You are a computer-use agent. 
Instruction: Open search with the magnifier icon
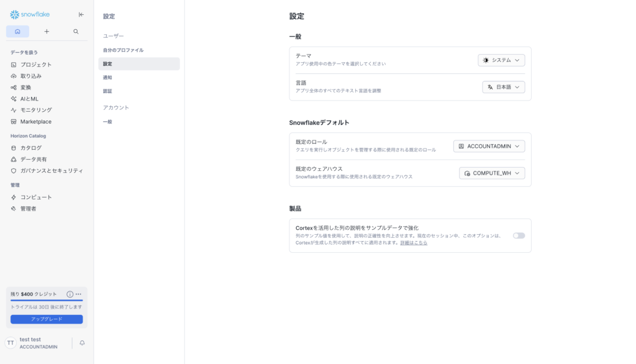76,32
